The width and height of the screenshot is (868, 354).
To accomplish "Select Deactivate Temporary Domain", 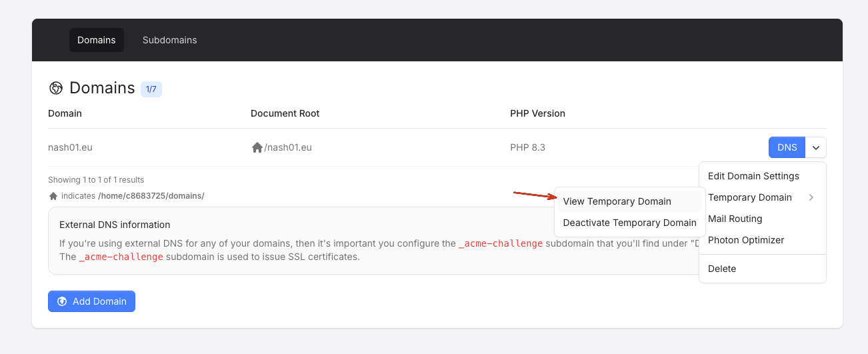I will tap(629, 223).
